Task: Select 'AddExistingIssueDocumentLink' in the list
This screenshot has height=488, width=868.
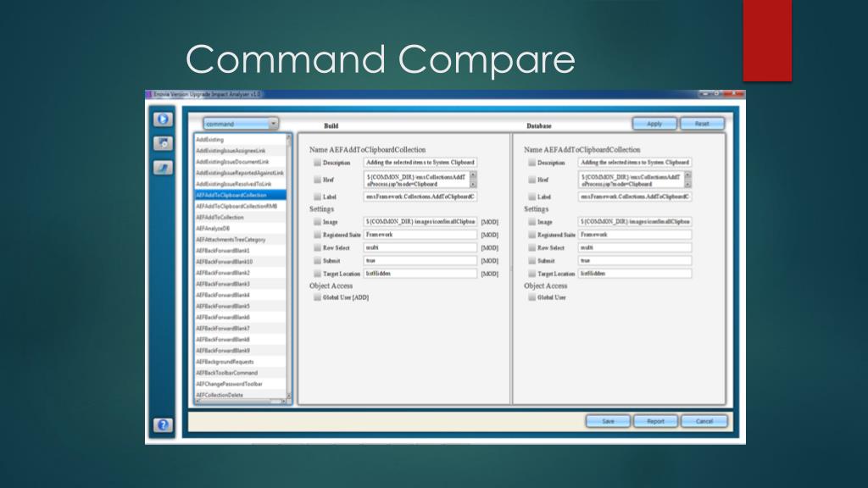Action: click(x=240, y=162)
